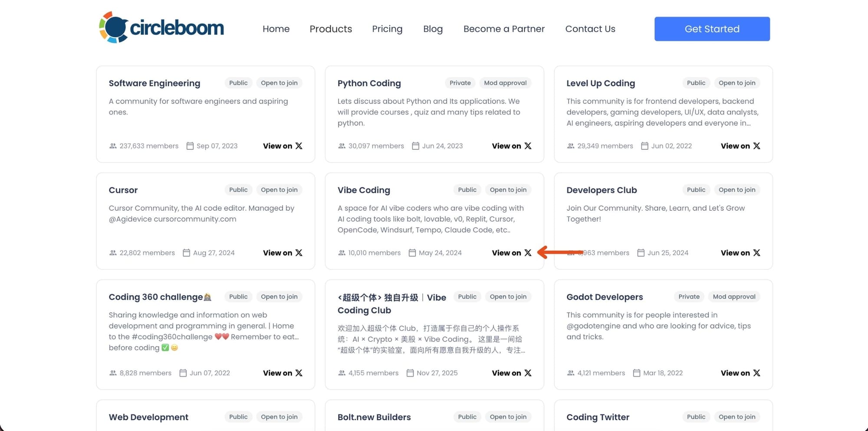
Task: Click members icon on Software Engineering card
Action: [x=113, y=146]
